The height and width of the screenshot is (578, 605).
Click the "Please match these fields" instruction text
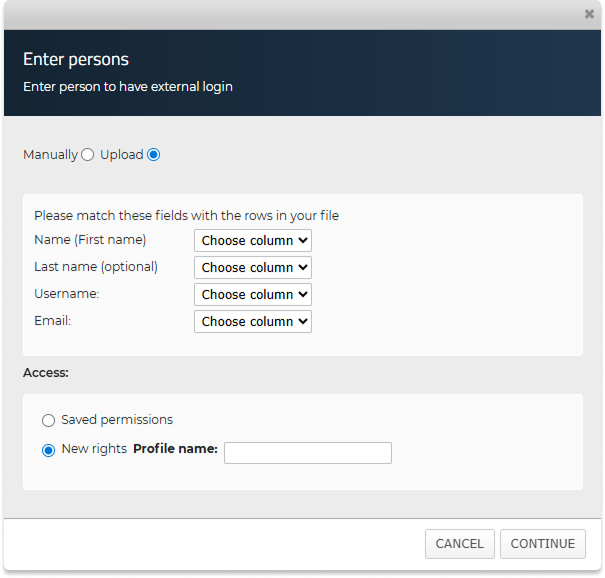tap(187, 215)
